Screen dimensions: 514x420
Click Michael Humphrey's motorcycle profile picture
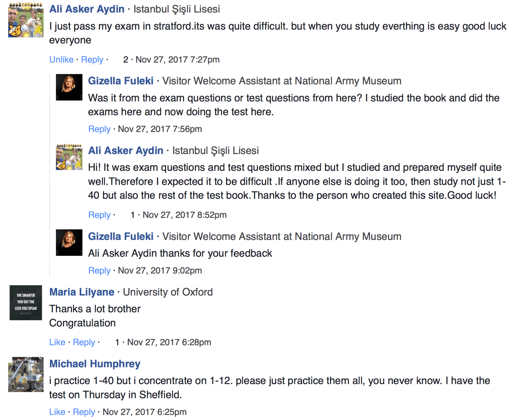[26, 374]
